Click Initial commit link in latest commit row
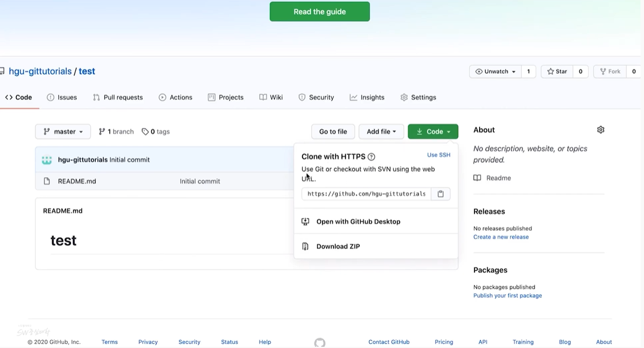Viewport: 644px width, 348px height. pos(130,160)
